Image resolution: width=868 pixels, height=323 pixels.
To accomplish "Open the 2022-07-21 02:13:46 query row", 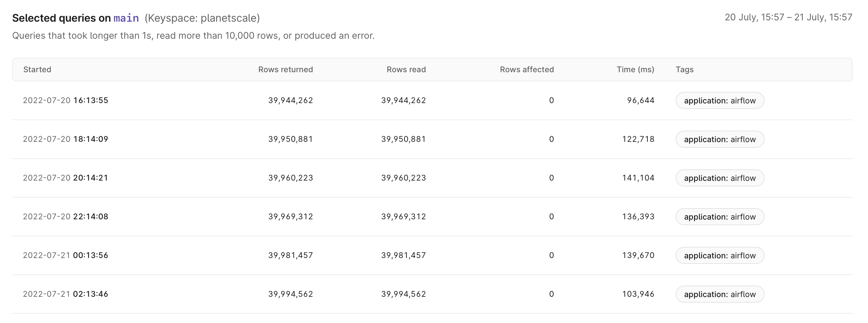I will (66, 294).
